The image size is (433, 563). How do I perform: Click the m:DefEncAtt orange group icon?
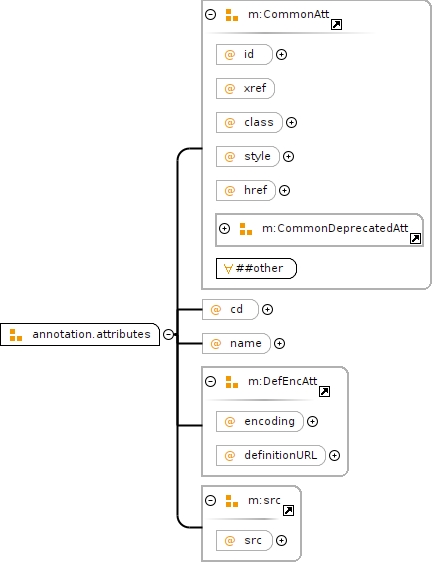point(232,382)
